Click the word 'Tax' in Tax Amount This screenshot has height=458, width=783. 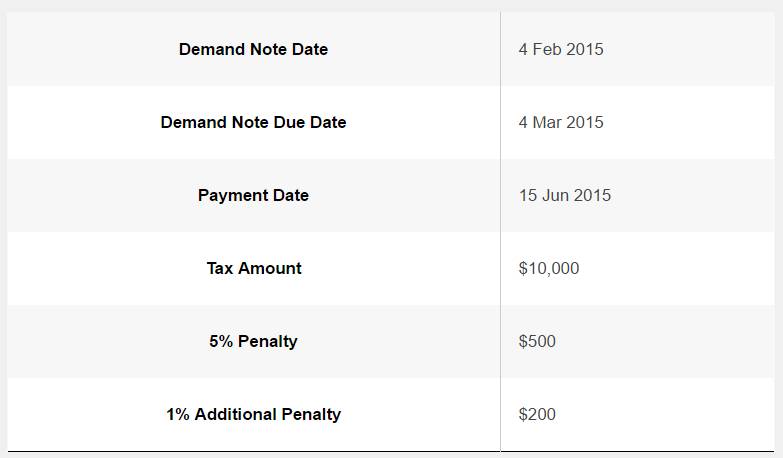coord(221,268)
